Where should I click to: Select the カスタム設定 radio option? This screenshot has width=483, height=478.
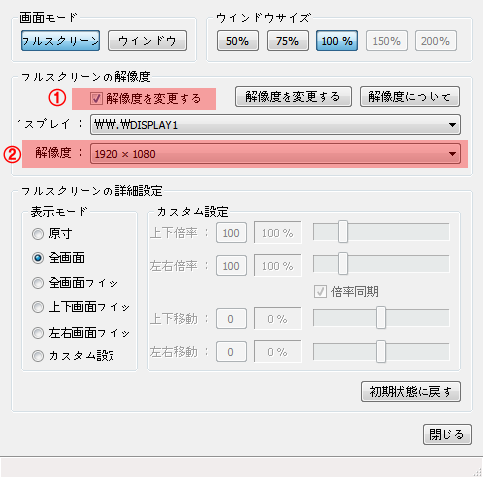tap(38, 356)
